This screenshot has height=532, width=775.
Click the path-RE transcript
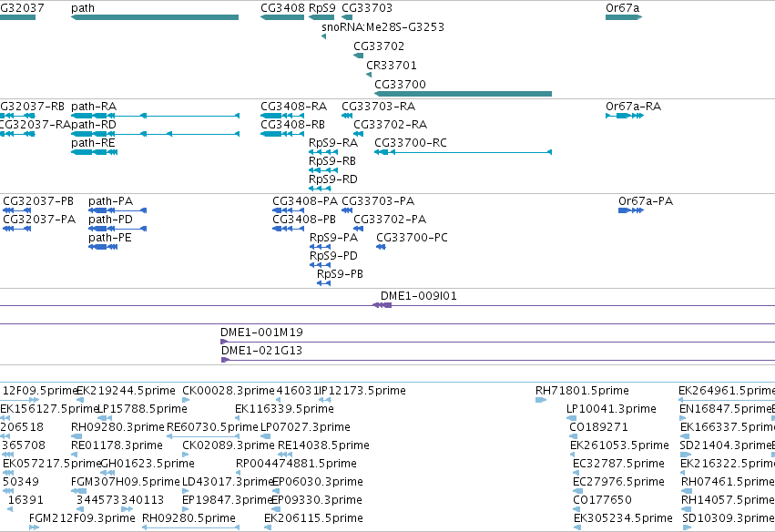click(x=95, y=152)
